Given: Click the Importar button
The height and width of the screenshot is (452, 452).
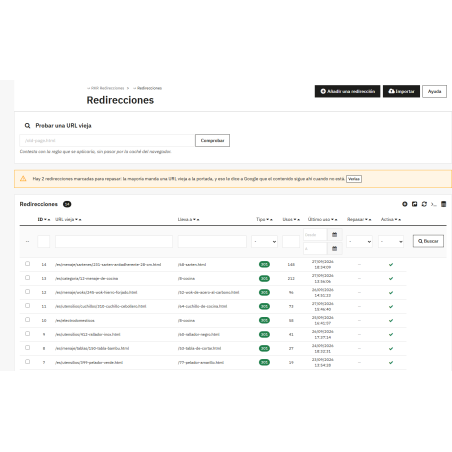Looking at the screenshot, I should tap(401, 91).
